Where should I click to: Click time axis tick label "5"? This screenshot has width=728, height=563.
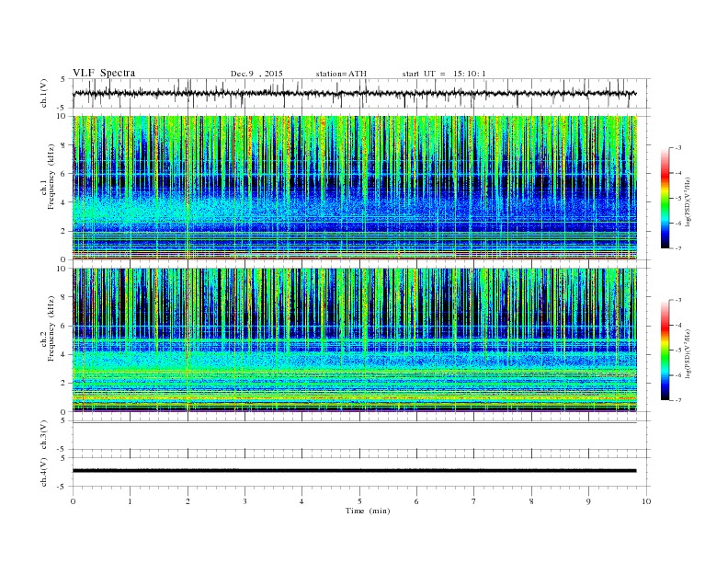pyautogui.click(x=359, y=501)
